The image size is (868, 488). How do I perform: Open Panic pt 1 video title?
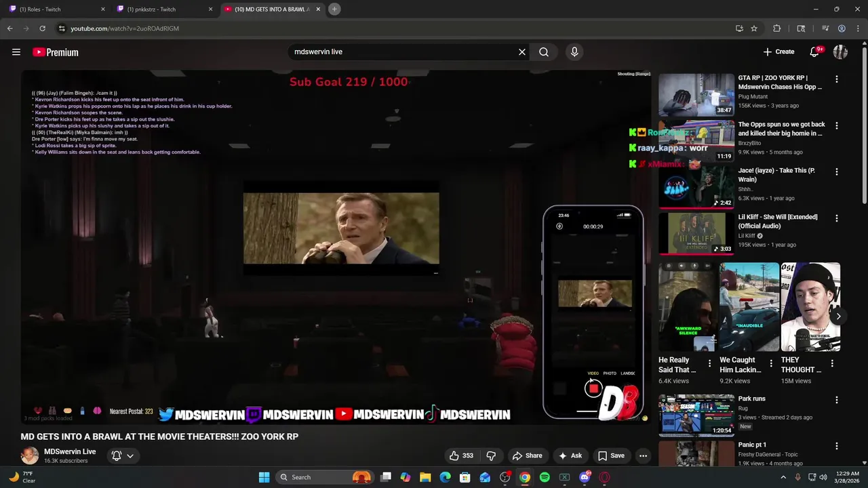(752, 445)
